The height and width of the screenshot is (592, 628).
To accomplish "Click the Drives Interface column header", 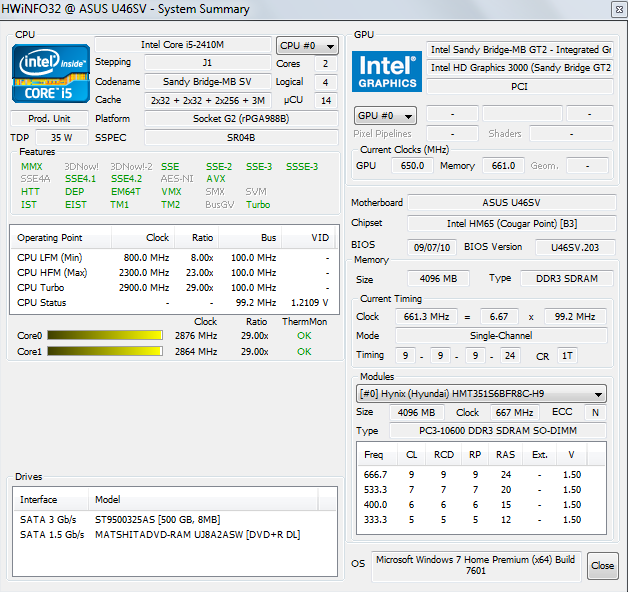I will tap(51, 499).
